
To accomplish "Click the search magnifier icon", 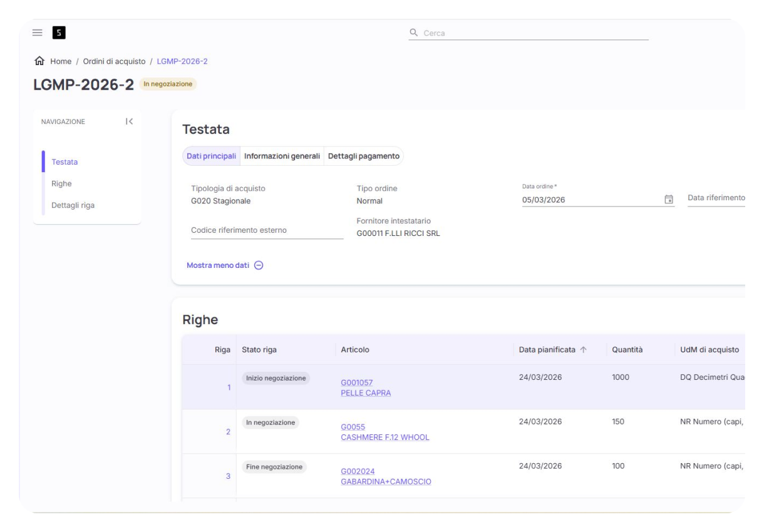I will click(413, 33).
